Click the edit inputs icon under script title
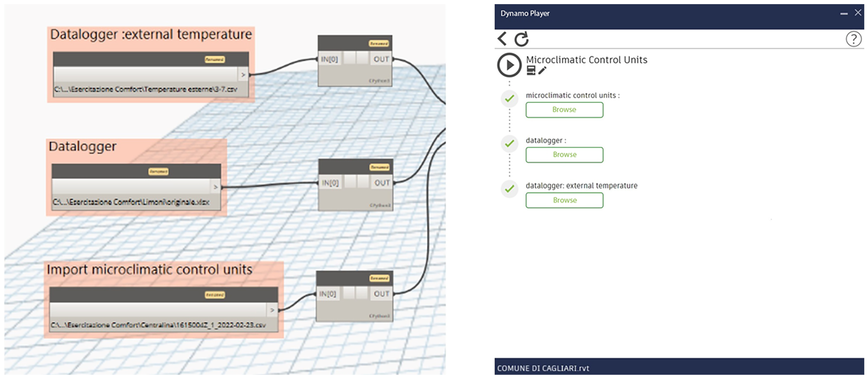Screen dimensions: 868x383 [531, 70]
